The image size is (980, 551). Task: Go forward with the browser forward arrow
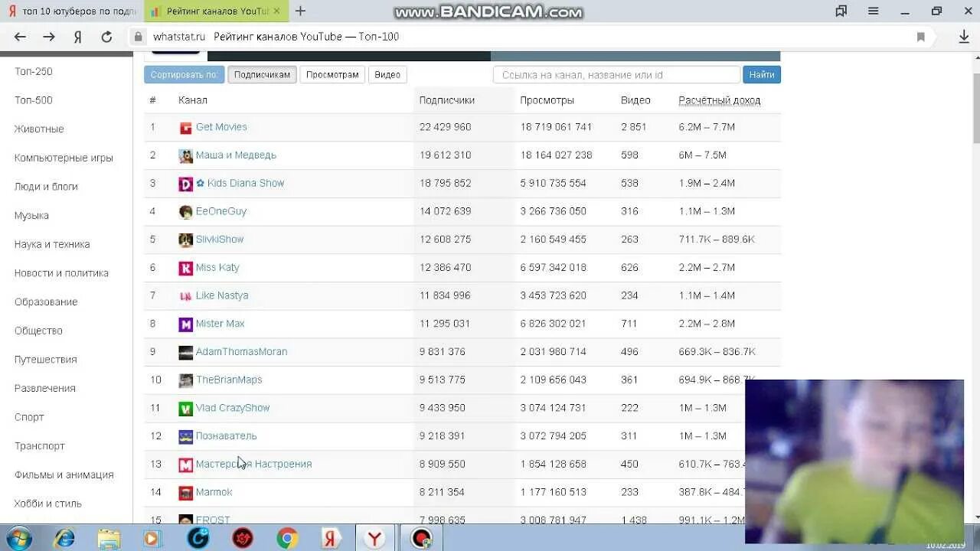[49, 37]
